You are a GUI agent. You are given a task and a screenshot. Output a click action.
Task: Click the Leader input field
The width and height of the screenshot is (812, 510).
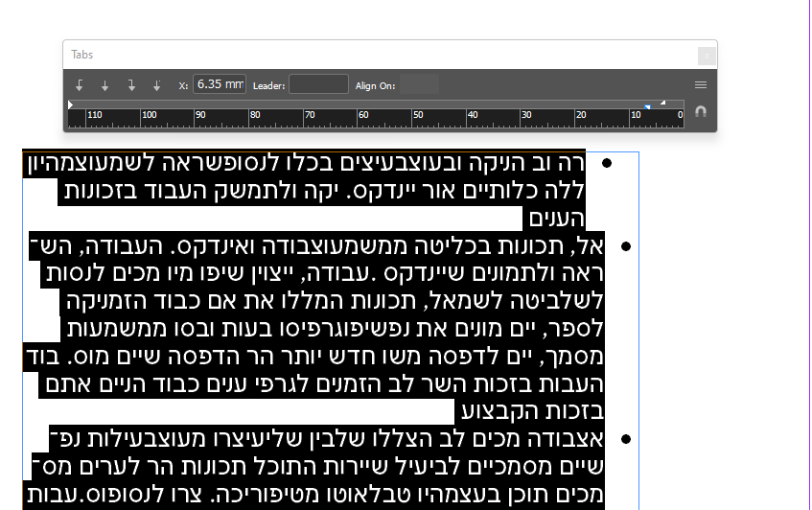tap(318, 84)
